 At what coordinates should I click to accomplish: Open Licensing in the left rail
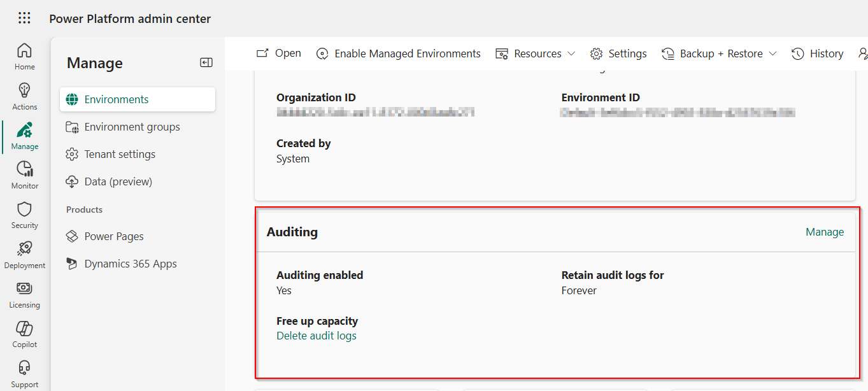click(x=25, y=295)
